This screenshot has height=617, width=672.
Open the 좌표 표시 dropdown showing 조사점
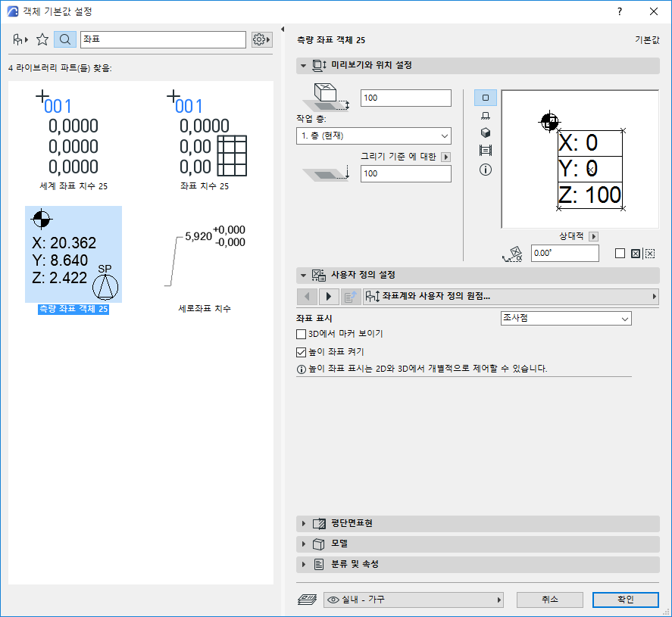point(566,318)
